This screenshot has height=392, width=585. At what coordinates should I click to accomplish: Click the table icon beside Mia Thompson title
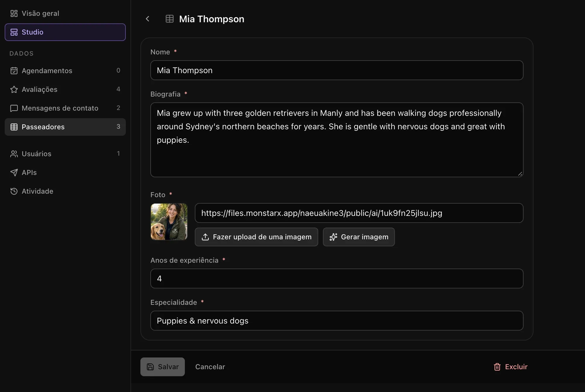170,19
